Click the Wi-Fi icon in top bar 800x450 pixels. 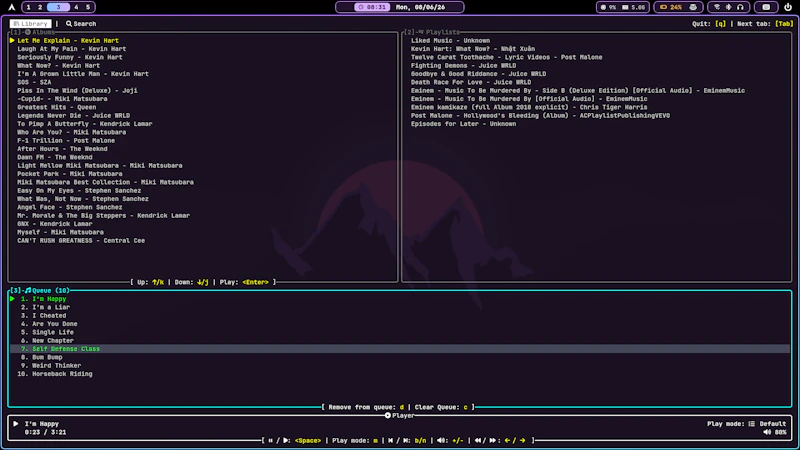point(717,7)
